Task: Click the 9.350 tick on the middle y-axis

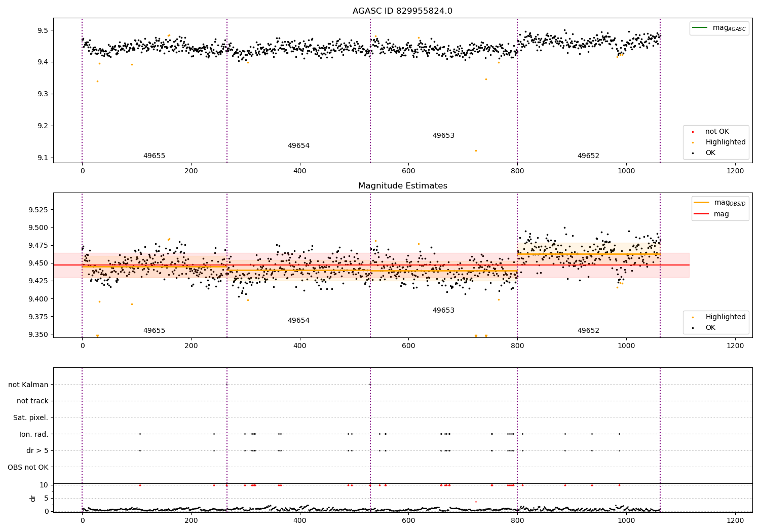Action: [x=39, y=334]
